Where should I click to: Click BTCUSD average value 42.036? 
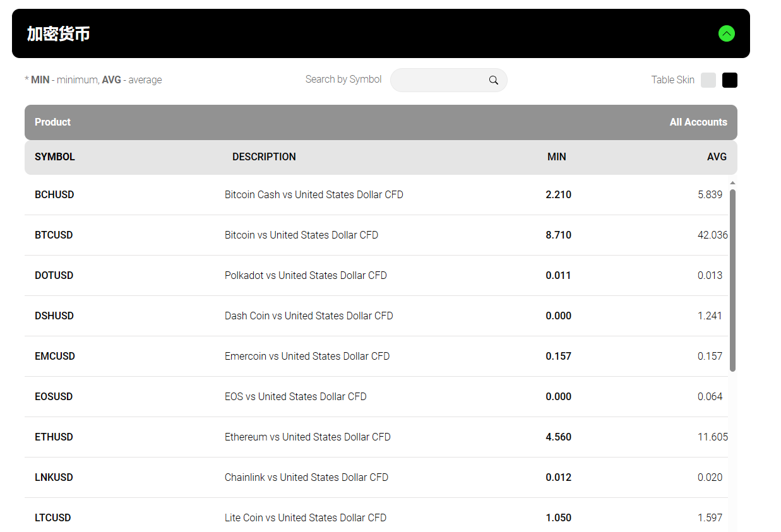pyautogui.click(x=713, y=235)
